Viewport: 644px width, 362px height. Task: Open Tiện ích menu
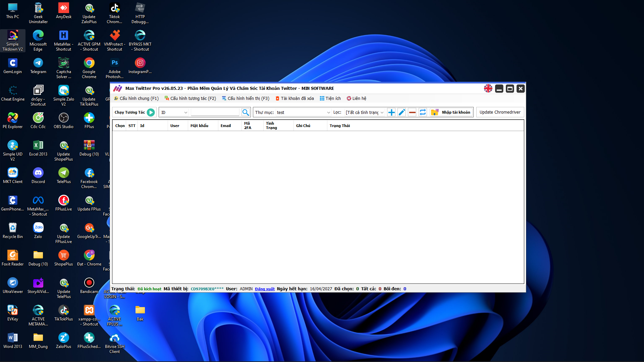(330, 99)
